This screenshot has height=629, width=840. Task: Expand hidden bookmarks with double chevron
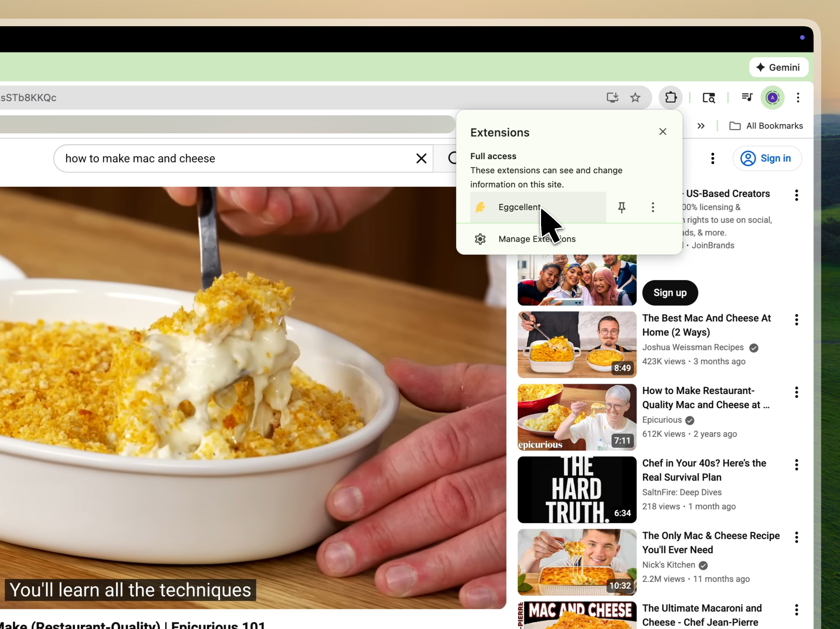point(701,126)
